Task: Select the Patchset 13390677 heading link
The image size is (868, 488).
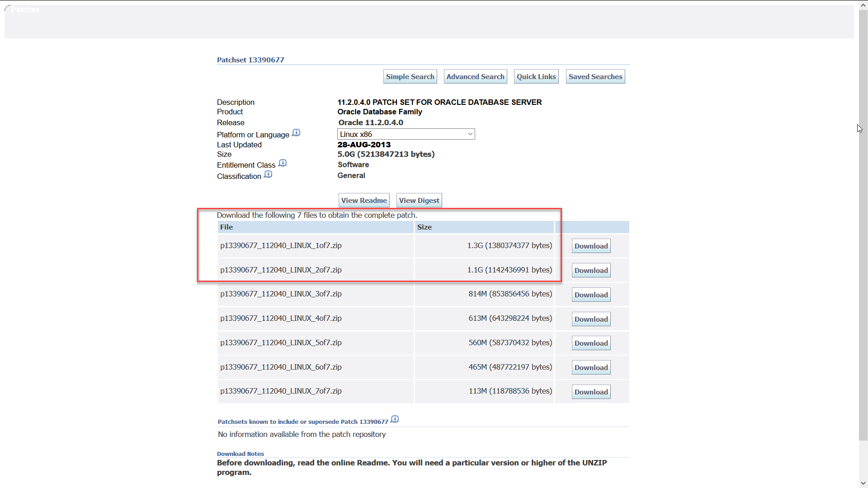Action: (250, 60)
